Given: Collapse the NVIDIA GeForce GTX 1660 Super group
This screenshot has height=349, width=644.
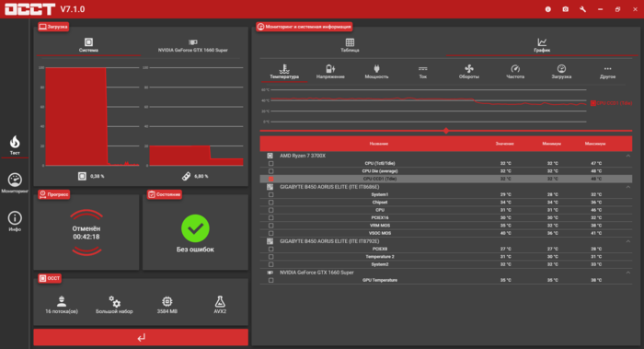Looking at the screenshot, I should click(x=628, y=273).
